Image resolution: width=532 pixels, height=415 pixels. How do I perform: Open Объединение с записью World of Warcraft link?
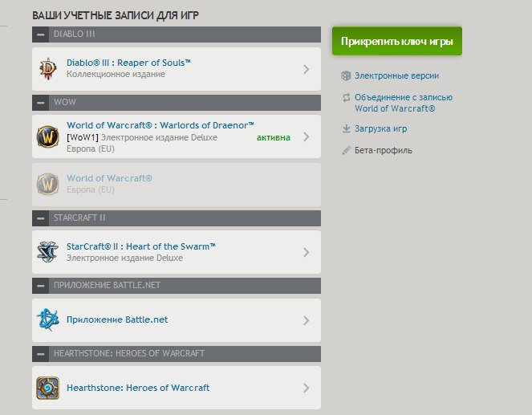[x=404, y=103]
